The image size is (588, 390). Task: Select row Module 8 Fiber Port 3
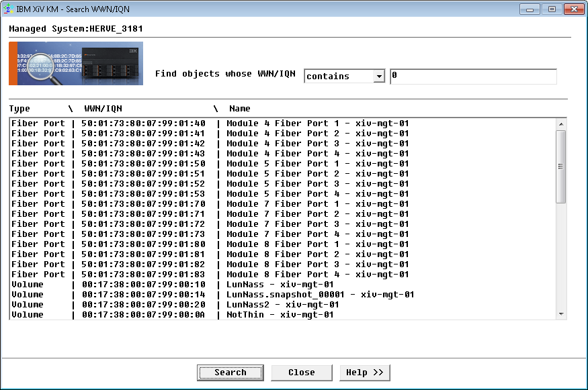click(x=283, y=264)
